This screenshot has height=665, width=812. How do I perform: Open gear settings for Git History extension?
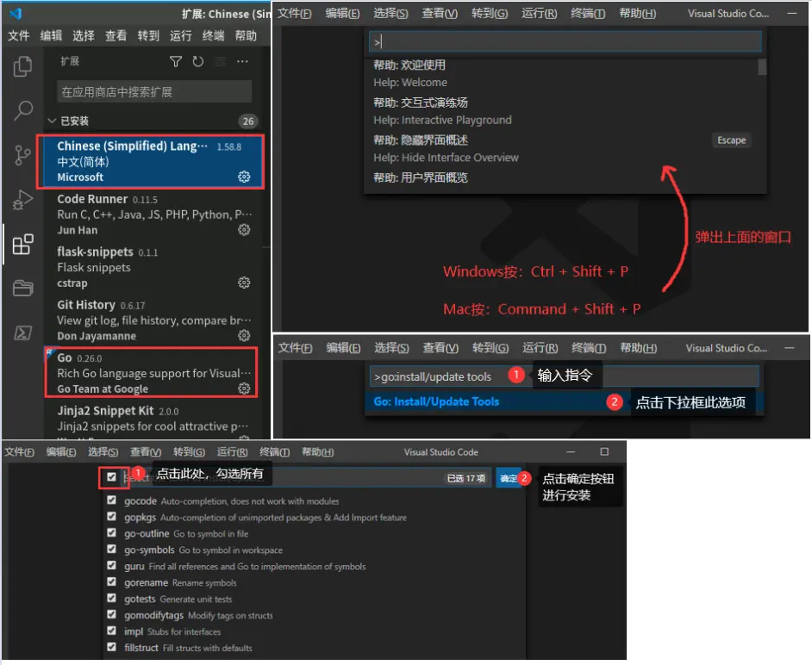point(244,335)
